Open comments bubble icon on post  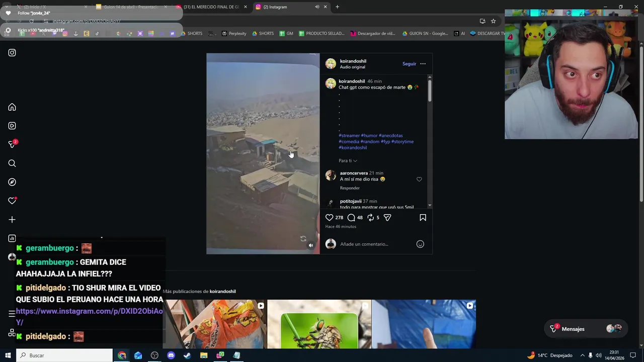click(351, 218)
